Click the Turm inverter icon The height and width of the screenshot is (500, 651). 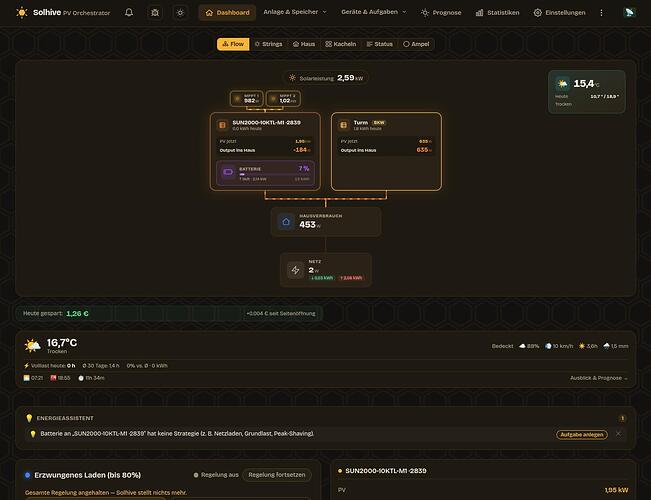(x=343, y=125)
